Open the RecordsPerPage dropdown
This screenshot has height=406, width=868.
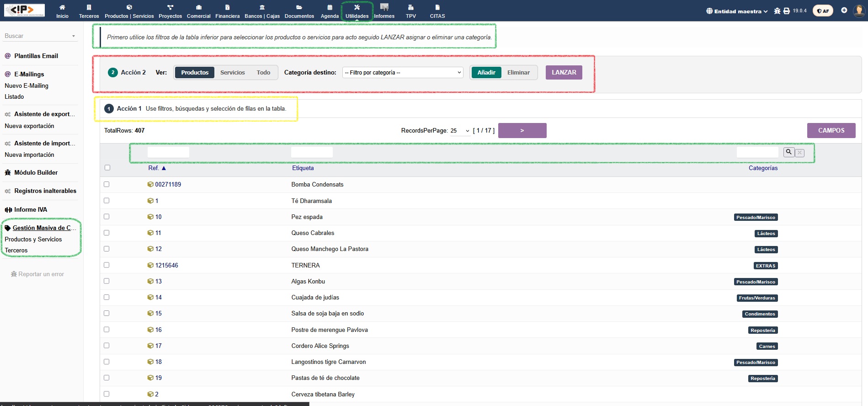point(460,131)
